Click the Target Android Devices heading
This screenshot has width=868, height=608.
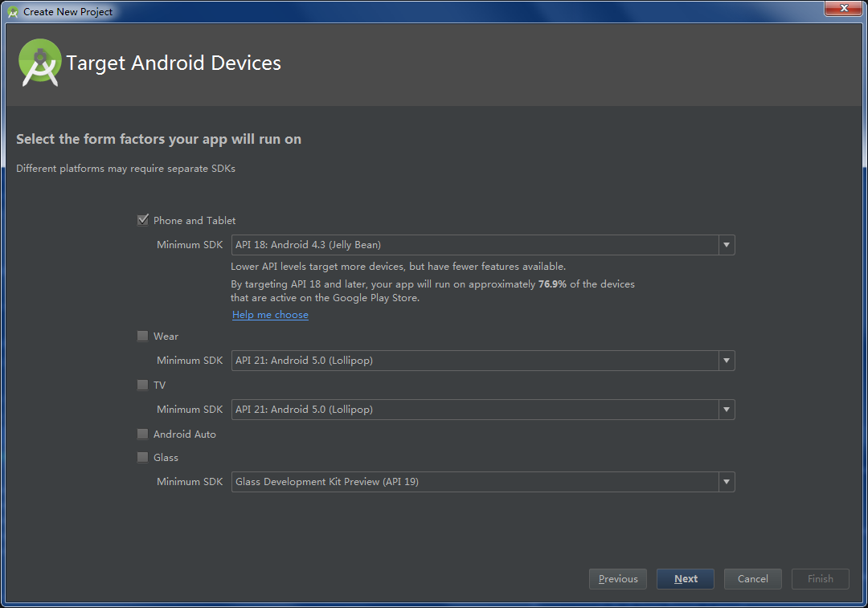(174, 63)
